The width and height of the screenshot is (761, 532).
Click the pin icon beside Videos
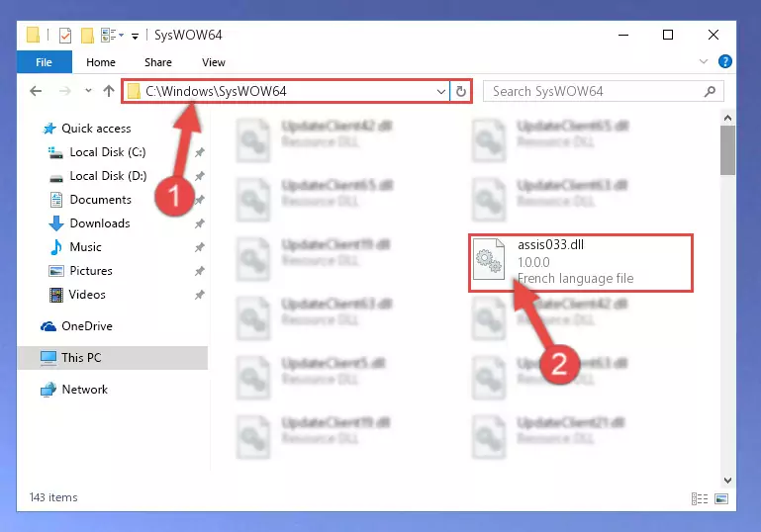pyautogui.click(x=200, y=295)
